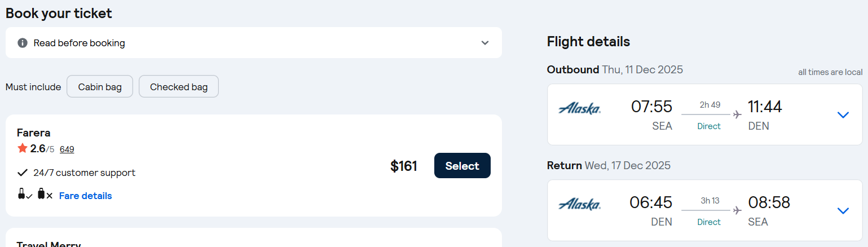Expand the Read before booking section
Screen dimensions: 868x247
484,43
